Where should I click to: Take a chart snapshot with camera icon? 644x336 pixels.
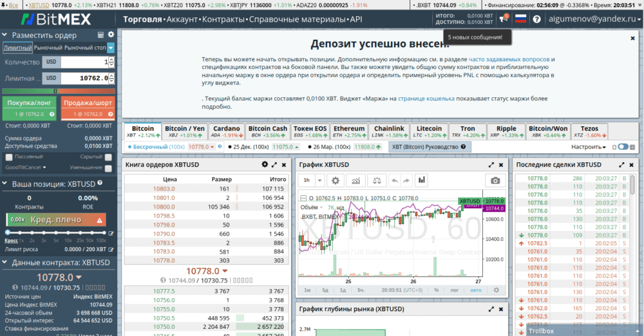tap(495, 180)
